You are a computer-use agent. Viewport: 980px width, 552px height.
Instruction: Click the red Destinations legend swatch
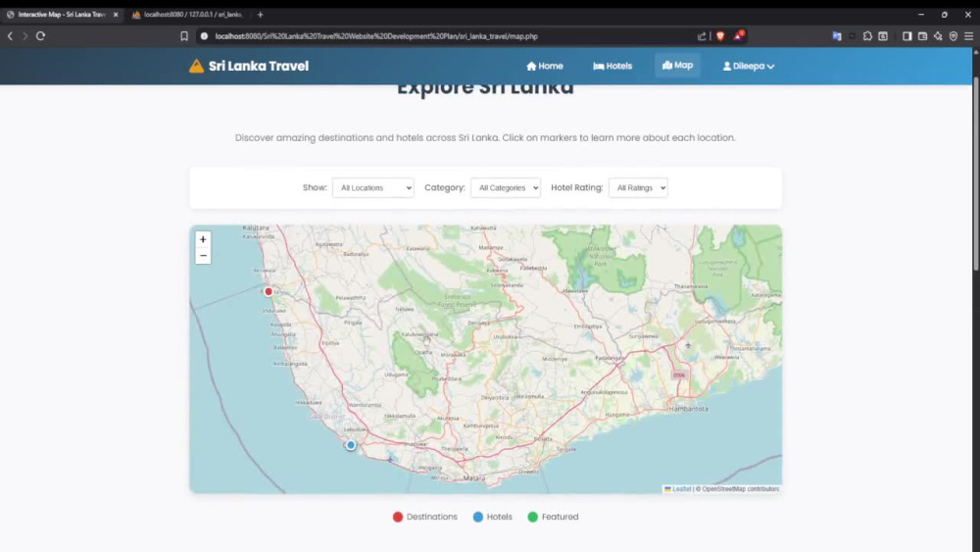(398, 517)
